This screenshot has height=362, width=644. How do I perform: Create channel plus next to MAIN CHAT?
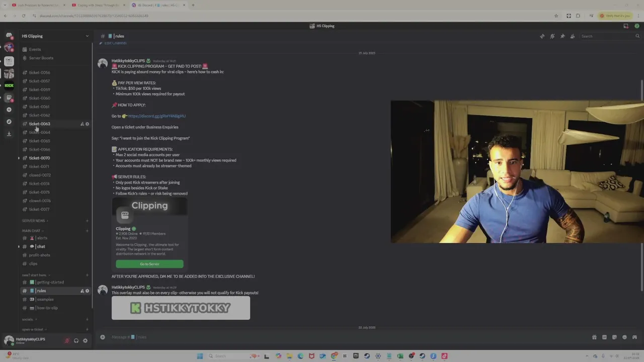tap(87, 231)
